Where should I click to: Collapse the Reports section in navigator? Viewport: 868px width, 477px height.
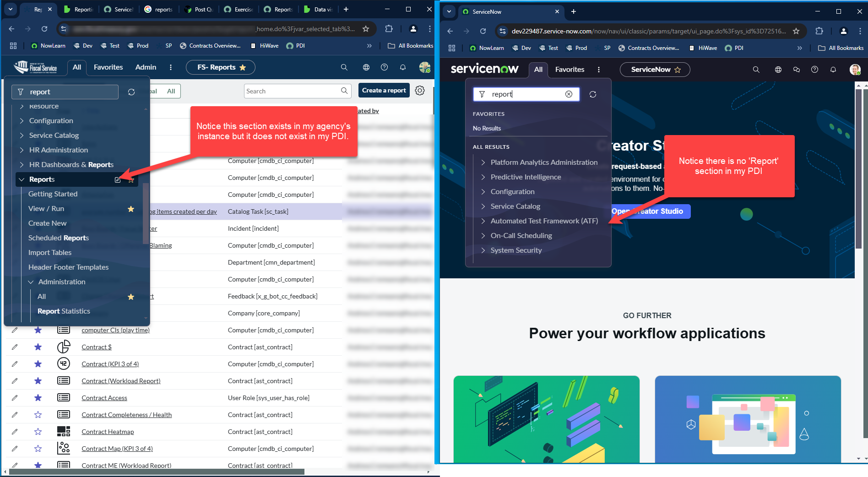pos(22,179)
